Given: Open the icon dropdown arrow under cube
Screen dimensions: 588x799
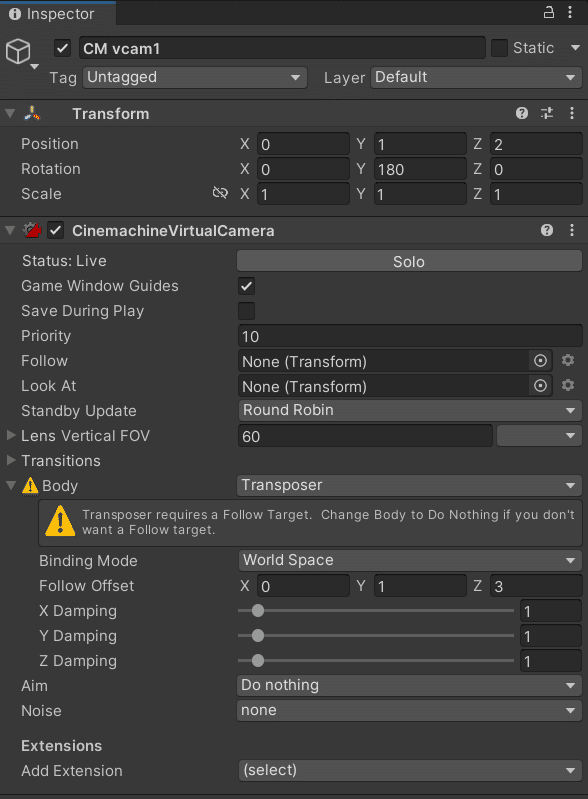Looking at the screenshot, I should 34,67.
